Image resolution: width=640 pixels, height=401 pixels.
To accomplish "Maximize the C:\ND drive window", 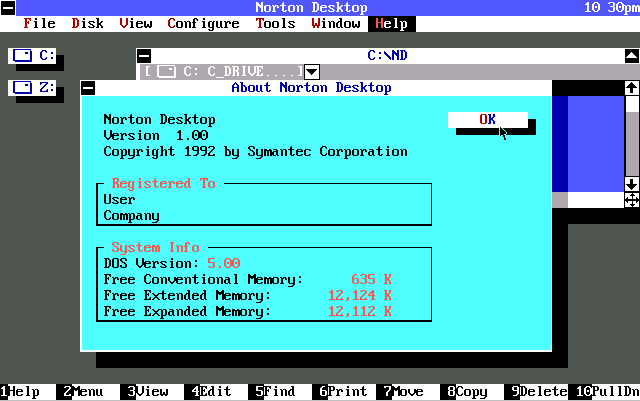I will (632, 56).
